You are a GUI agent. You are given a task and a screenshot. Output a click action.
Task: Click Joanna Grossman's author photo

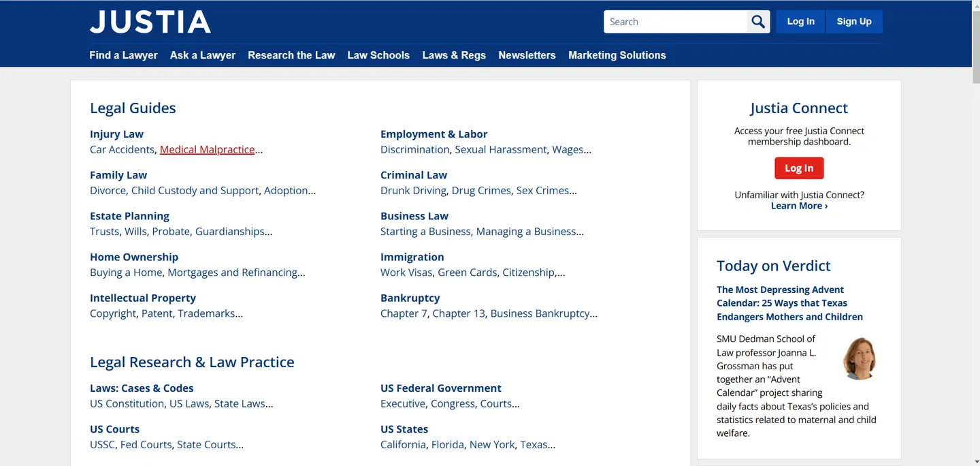(860, 358)
